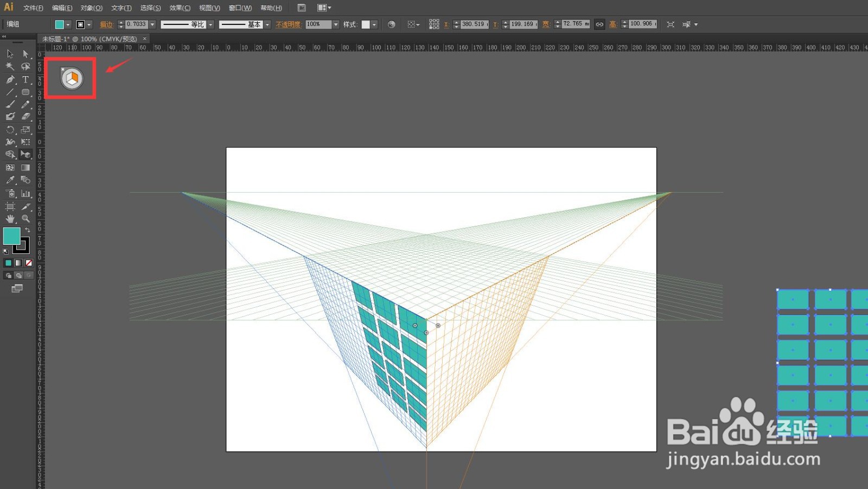Select the Shape Builder tool
The height and width of the screenshot is (489, 868).
coord(10,155)
